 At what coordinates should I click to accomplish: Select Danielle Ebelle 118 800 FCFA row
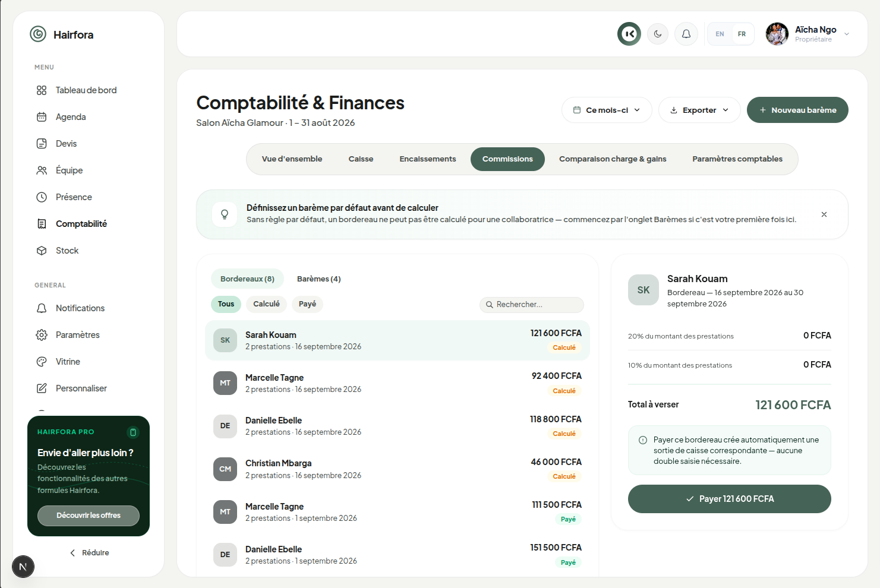click(x=398, y=426)
